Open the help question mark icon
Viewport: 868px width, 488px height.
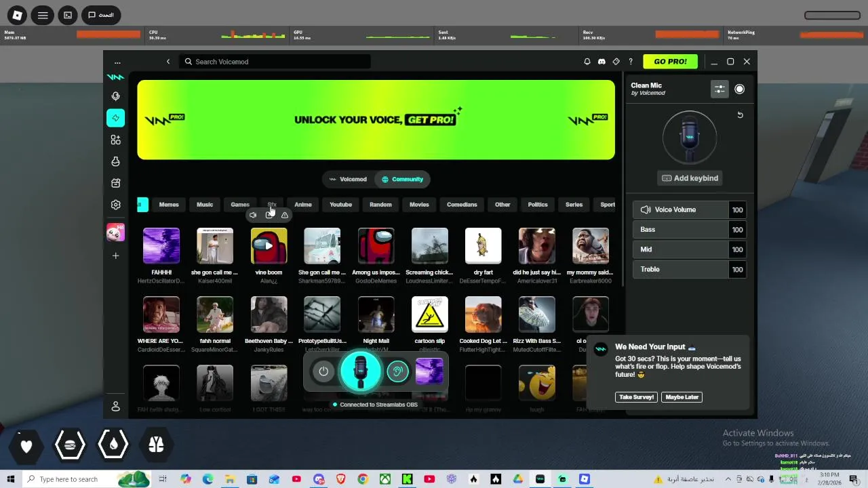[631, 62]
